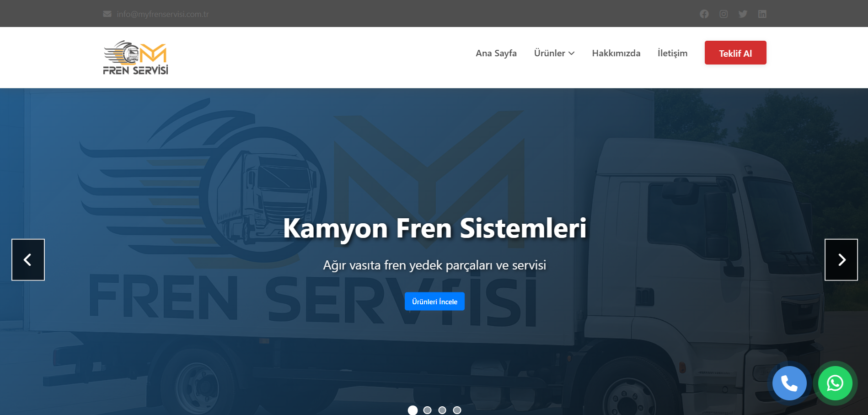Select the last carousel indicator dot
Image resolution: width=868 pixels, height=415 pixels.
pos(456,410)
